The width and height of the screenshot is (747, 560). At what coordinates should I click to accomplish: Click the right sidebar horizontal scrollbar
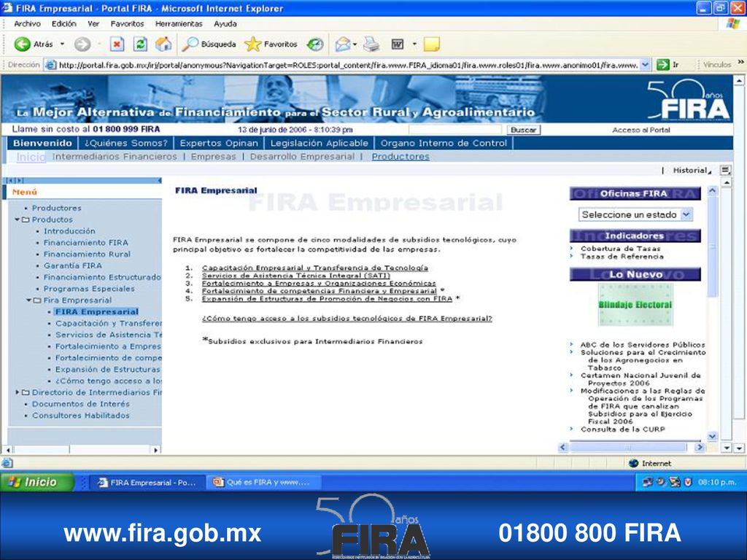coord(631,448)
